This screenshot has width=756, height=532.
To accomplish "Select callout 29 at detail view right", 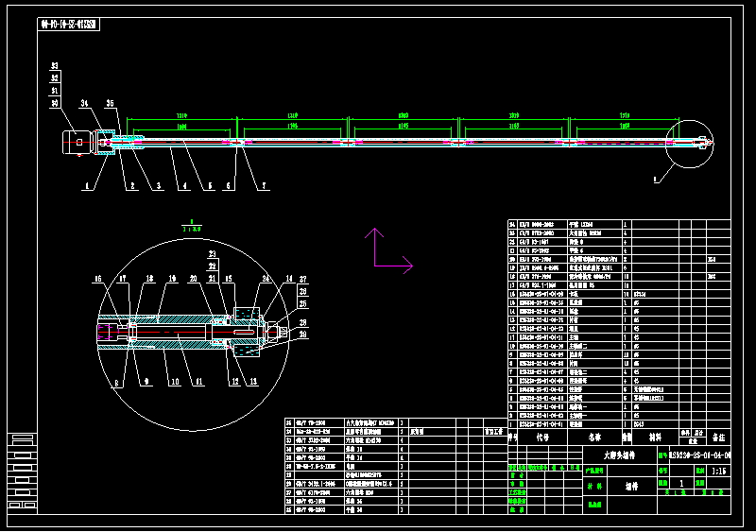I will (x=302, y=335).
